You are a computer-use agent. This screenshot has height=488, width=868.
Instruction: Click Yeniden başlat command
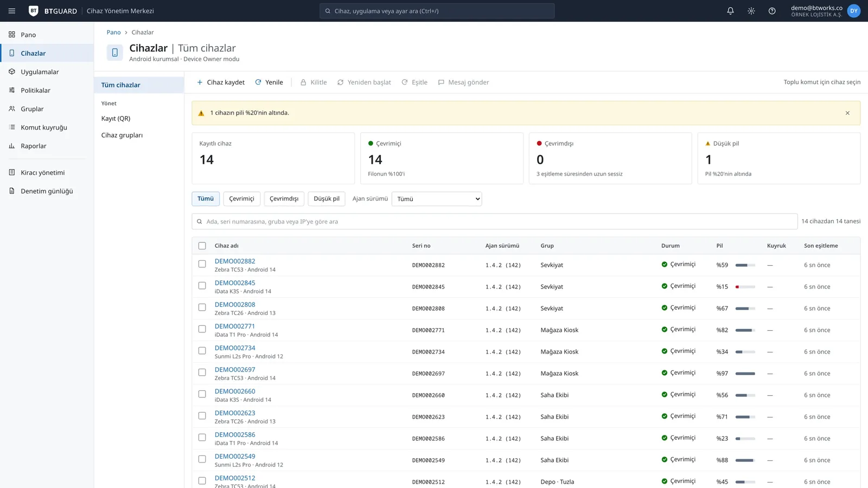[364, 82]
